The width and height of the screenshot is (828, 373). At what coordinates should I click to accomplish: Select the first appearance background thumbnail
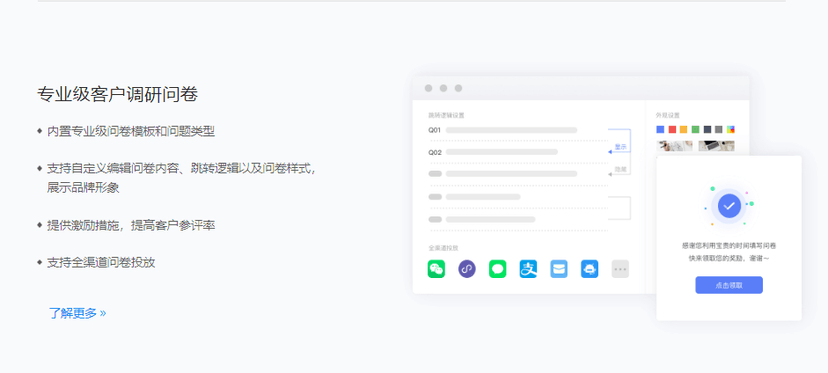coord(674,146)
